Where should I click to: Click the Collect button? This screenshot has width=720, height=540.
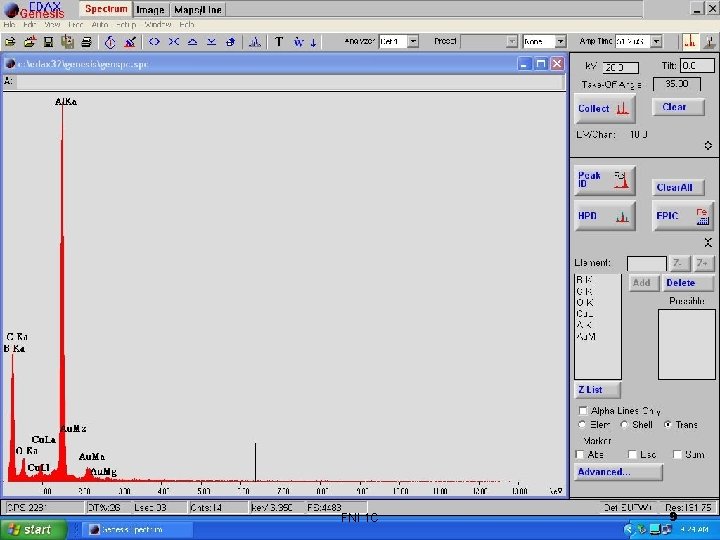[x=605, y=109]
